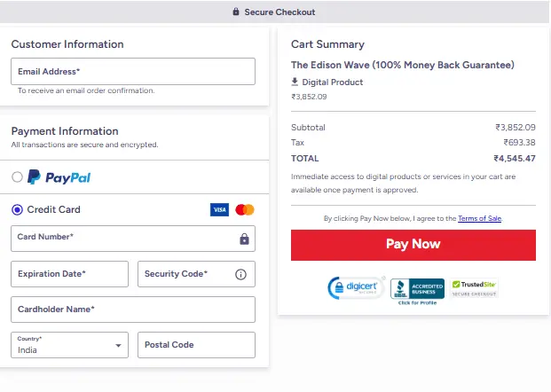The height and width of the screenshot is (392, 551).
Task: Click into the Expiration Date field
Action: point(70,275)
